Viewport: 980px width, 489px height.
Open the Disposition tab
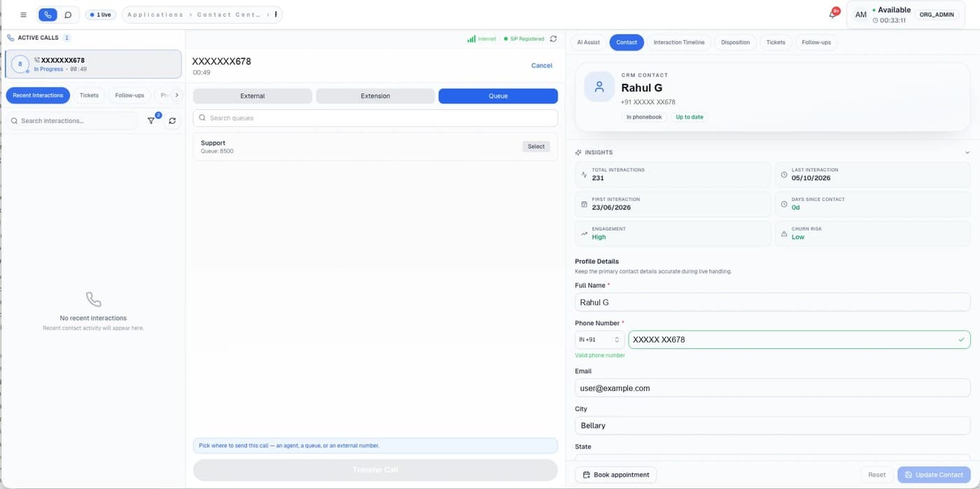pos(735,43)
